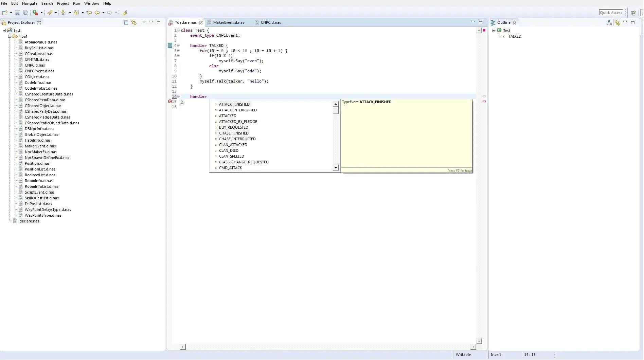The height and width of the screenshot is (360, 644).
Task: Click the Save icon in toolbar
Action: [x=17, y=13]
